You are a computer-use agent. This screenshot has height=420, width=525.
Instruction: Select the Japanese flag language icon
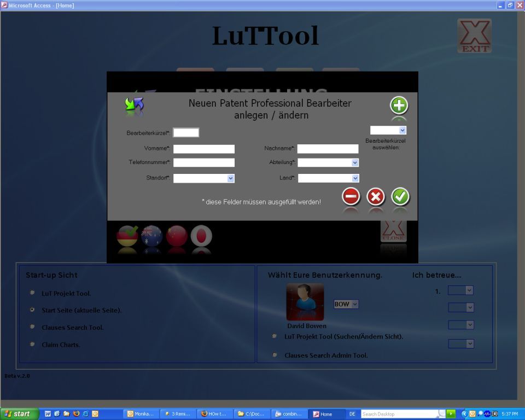(x=202, y=236)
